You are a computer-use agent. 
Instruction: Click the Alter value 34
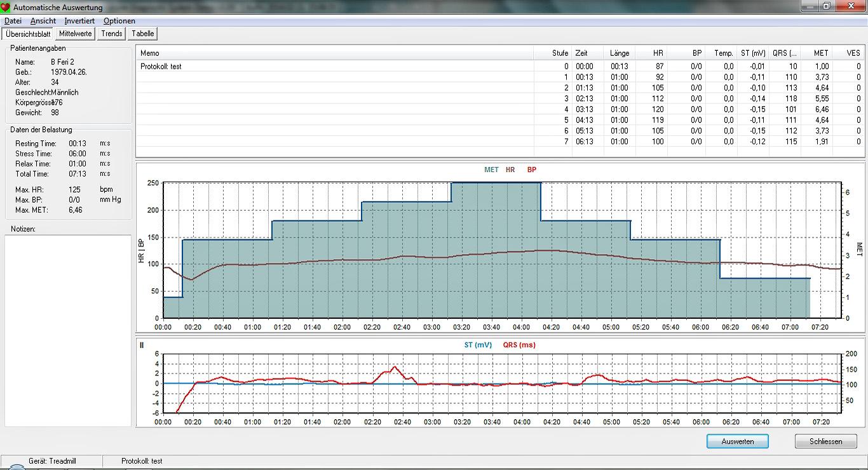point(55,83)
